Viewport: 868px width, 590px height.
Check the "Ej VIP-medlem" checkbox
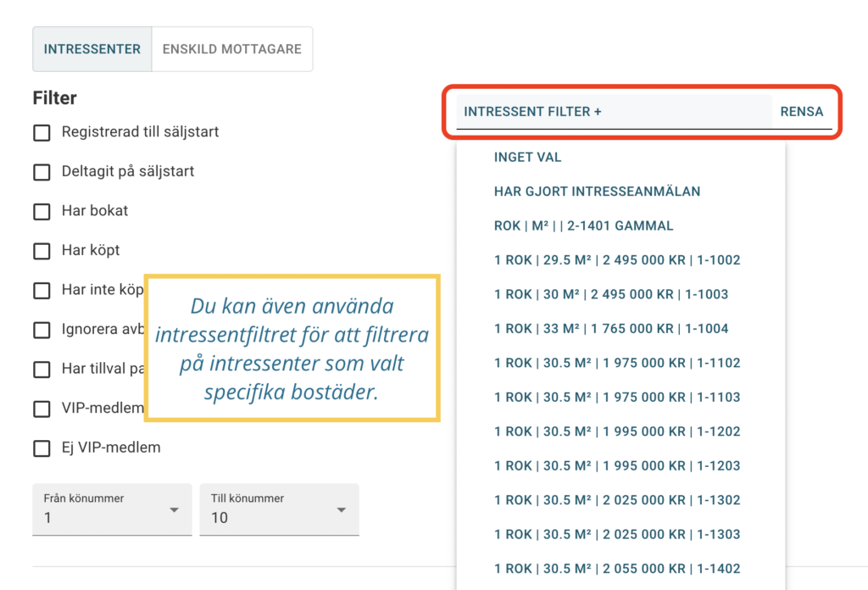tap(42, 448)
